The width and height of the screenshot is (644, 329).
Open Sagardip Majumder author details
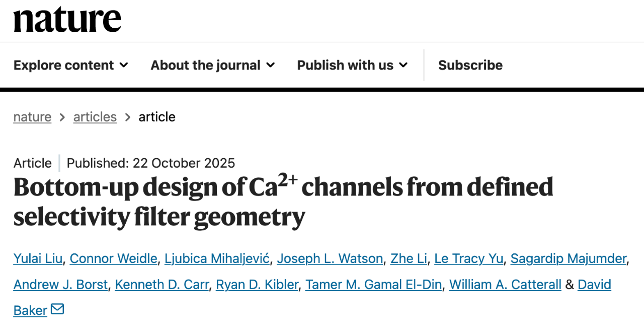tap(569, 258)
